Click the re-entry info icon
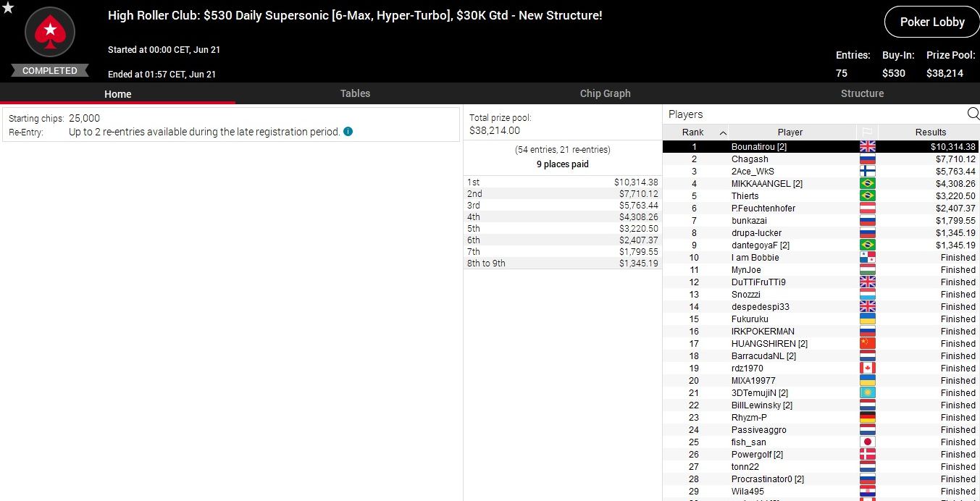 [x=348, y=132]
